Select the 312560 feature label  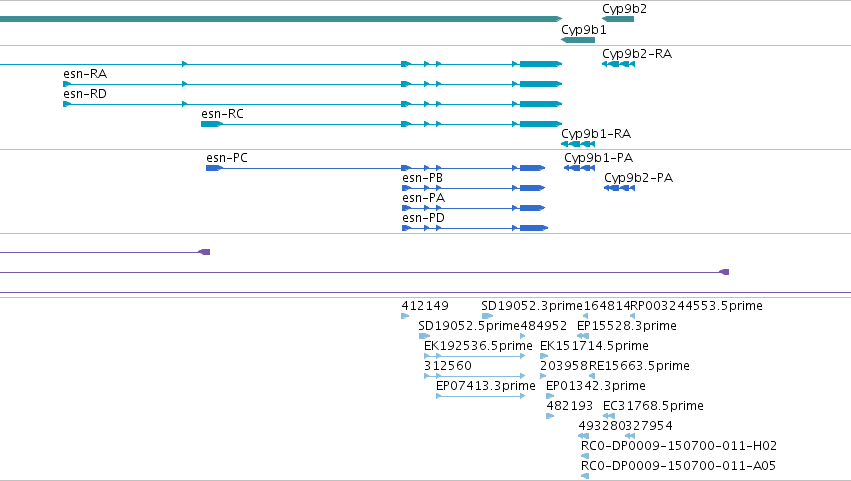[x=448, y=366]
